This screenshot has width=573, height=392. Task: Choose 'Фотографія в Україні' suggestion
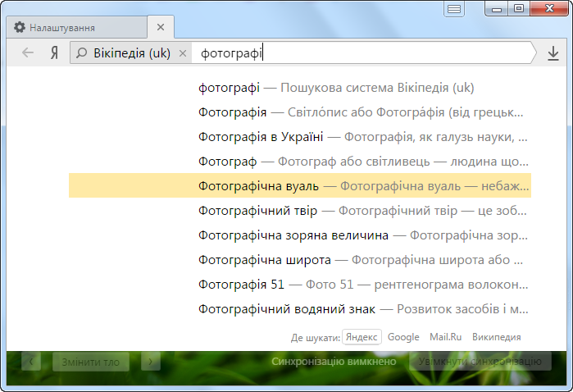point(300,137)
